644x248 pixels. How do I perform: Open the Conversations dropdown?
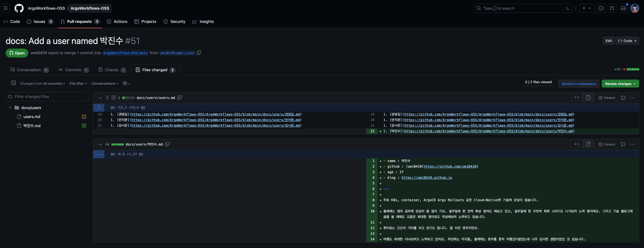coord(105,83)
